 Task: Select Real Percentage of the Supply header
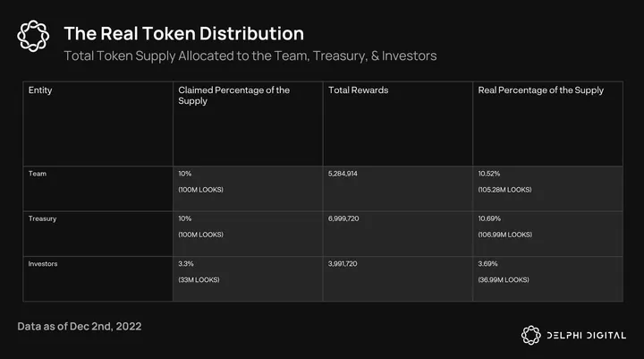[x=540, y=90]
